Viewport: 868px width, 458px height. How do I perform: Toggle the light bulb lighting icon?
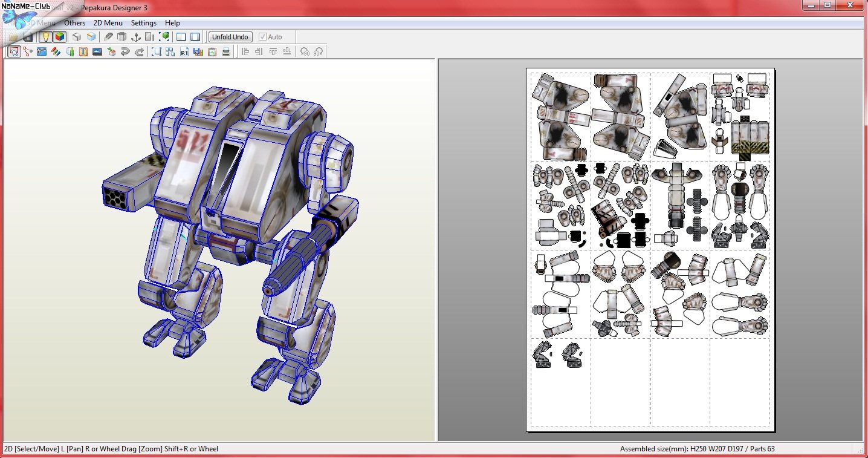(45, 37)
